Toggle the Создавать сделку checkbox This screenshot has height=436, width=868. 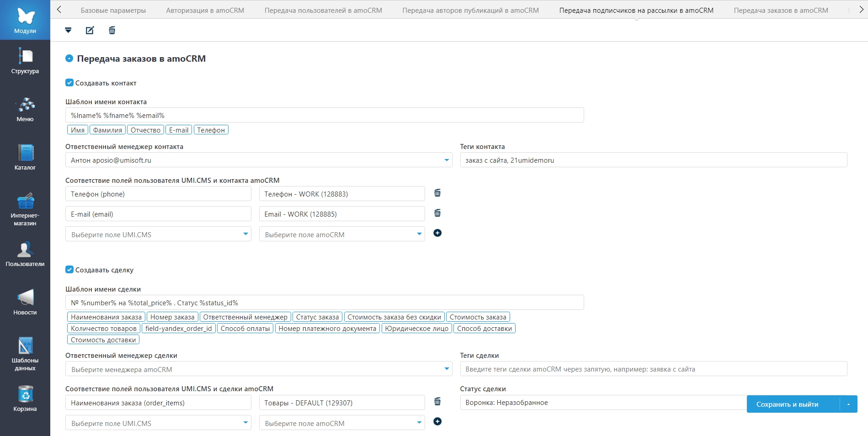point(69,270)
